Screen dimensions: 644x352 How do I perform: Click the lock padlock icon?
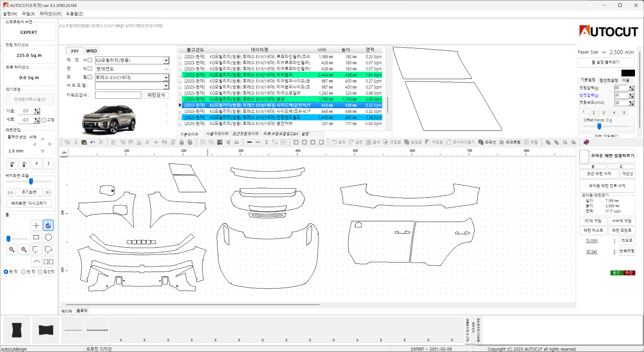[182, 142]
